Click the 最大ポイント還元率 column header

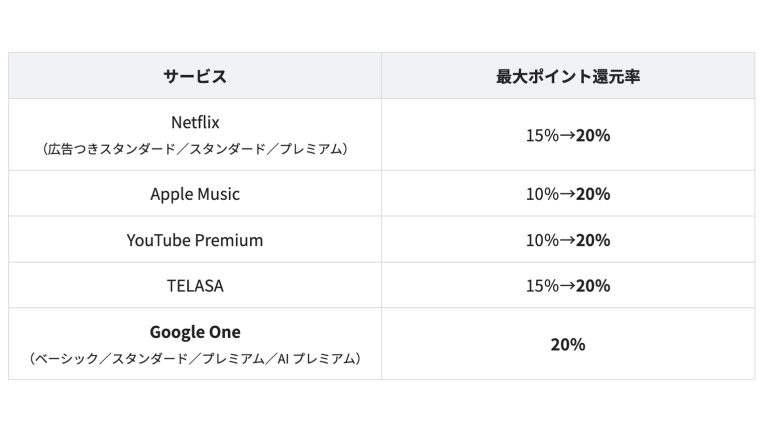568,76
